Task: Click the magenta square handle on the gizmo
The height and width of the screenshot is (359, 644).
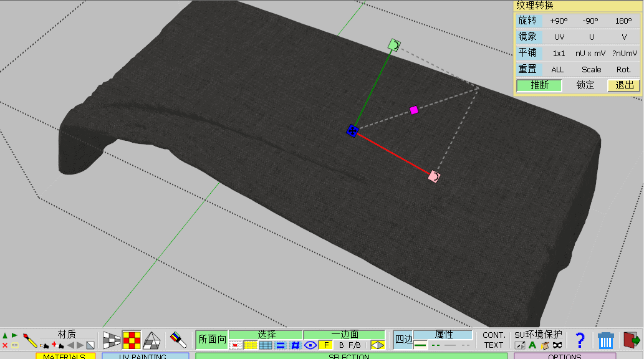Action: 414,110
